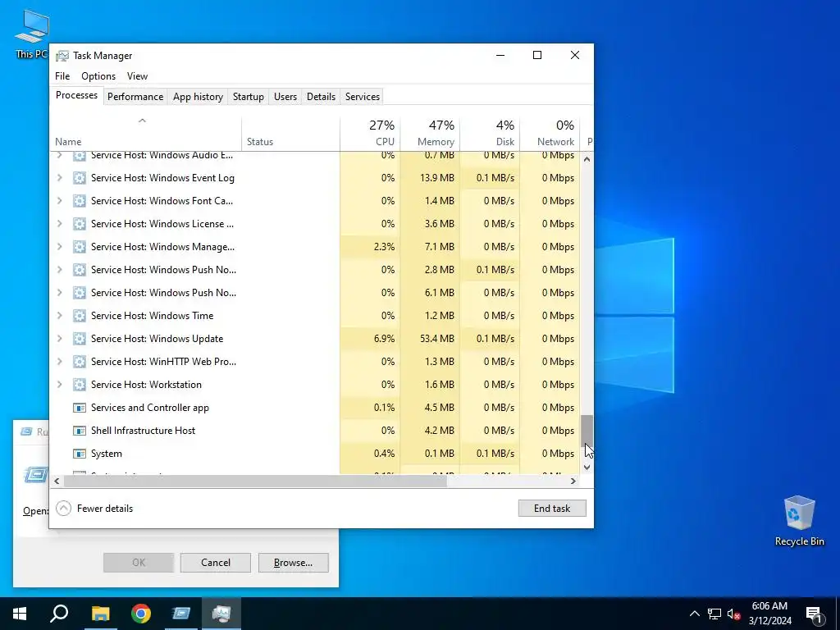
Task: Switch to the Details tab
Action: tap(321, 97)
